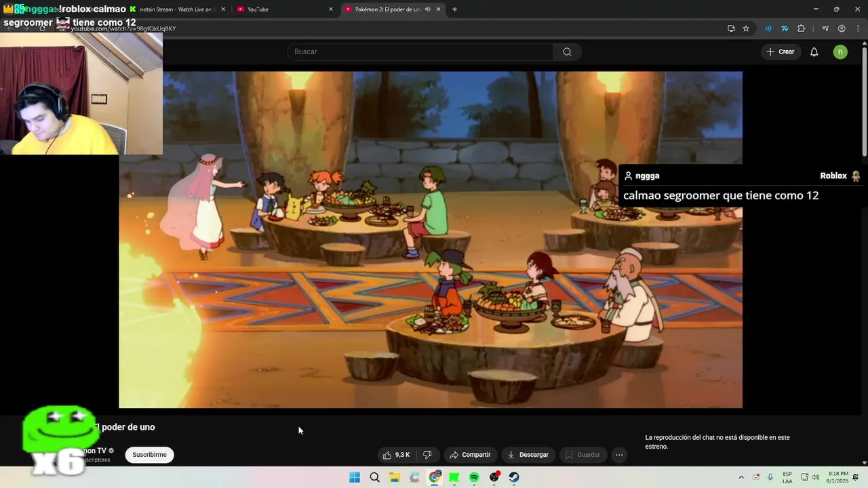Dislike the video
Screen dimensions: 868x488
pos(427,455)
